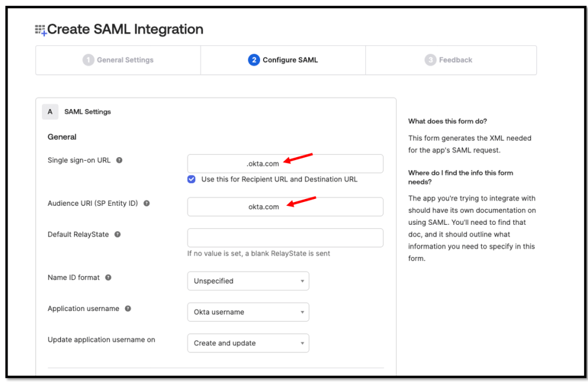Click help icon beside Audience URI label

(146, 204)
